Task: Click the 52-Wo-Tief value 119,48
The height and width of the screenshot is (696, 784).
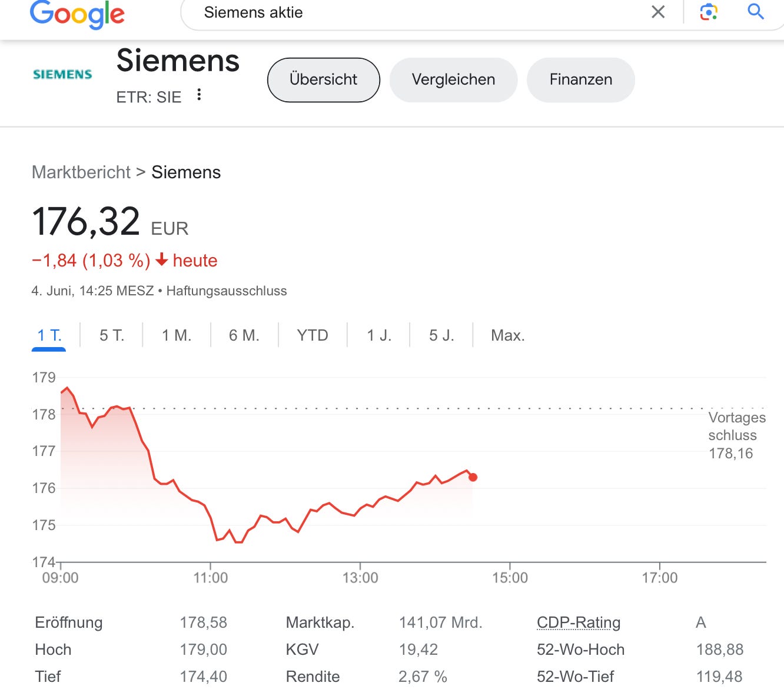Action: tap(719, 677)
